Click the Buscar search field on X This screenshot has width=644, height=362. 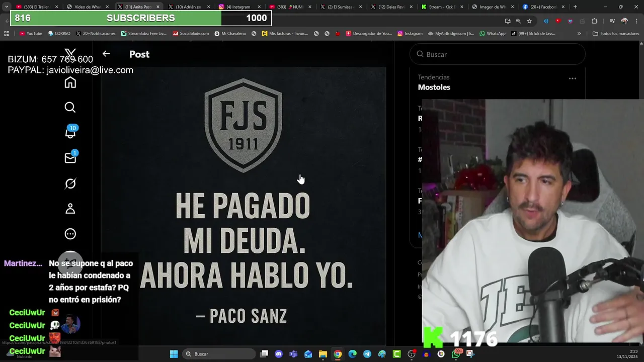click(x=498, y=54)
